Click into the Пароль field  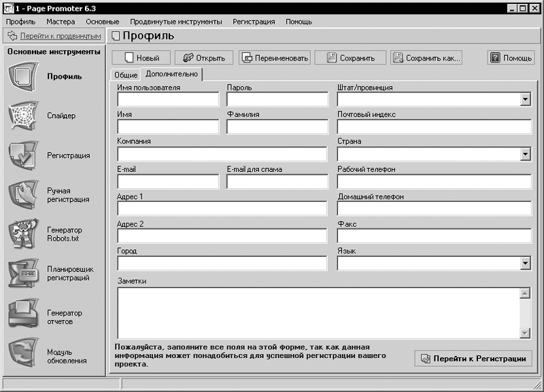pyautogui.click(x=277, y=99)
